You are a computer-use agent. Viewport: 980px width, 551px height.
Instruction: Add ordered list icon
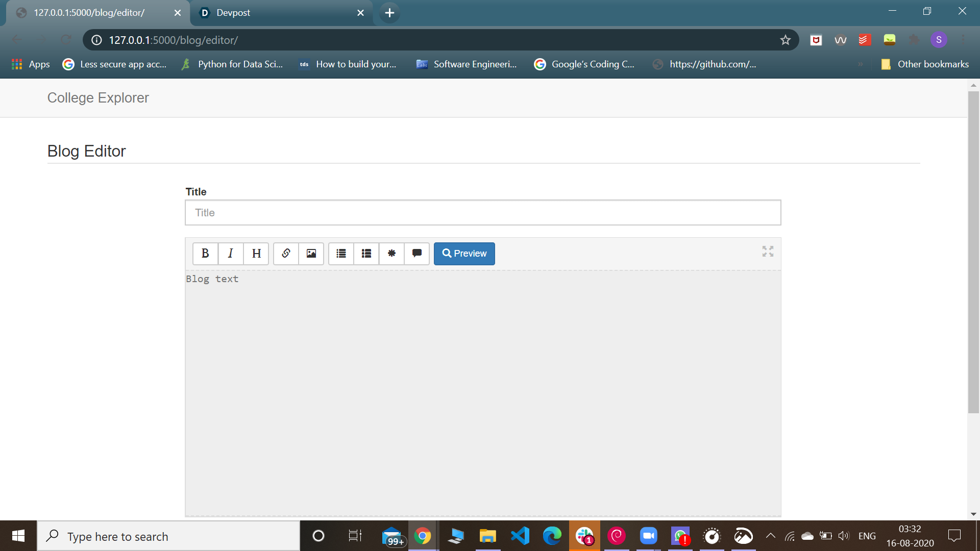(366, 254)
